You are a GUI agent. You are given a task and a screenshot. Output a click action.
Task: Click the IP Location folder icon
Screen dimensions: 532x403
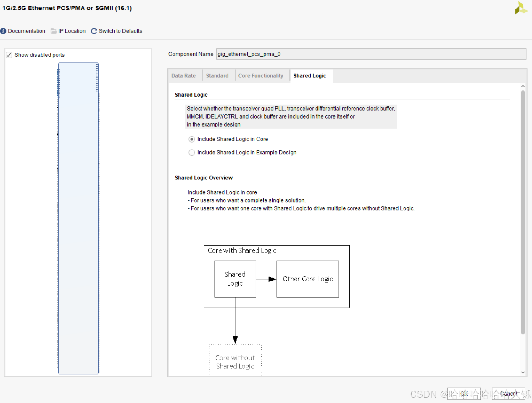pyautogui.click(x=54, y=31)
